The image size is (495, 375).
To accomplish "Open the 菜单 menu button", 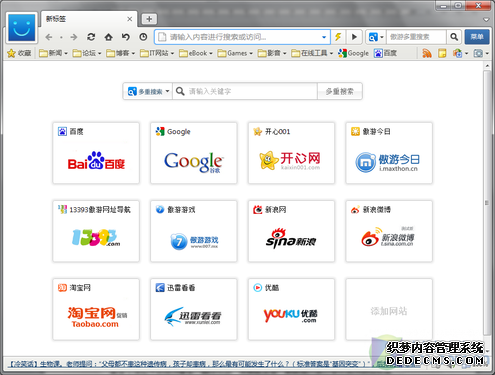I will [x=477, y=37].
